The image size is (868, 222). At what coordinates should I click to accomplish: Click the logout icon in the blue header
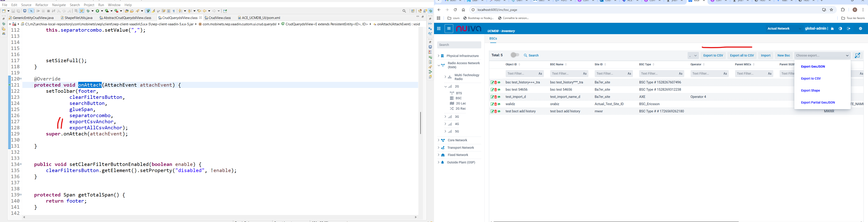[849, 29]
